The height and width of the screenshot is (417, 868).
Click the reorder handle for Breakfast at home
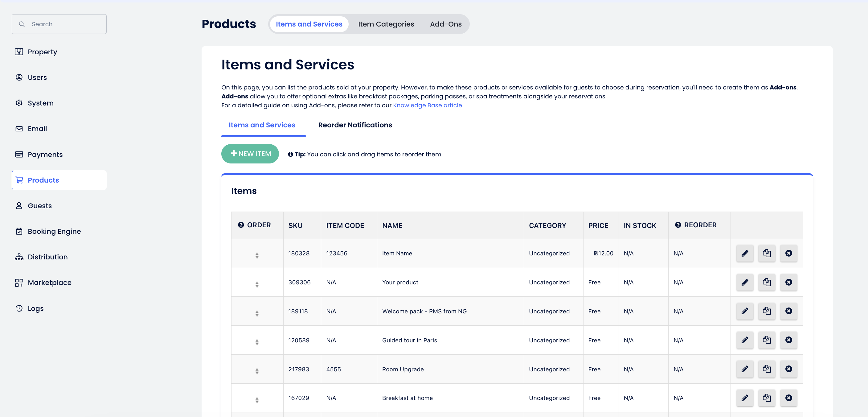[x=257, y=400]
